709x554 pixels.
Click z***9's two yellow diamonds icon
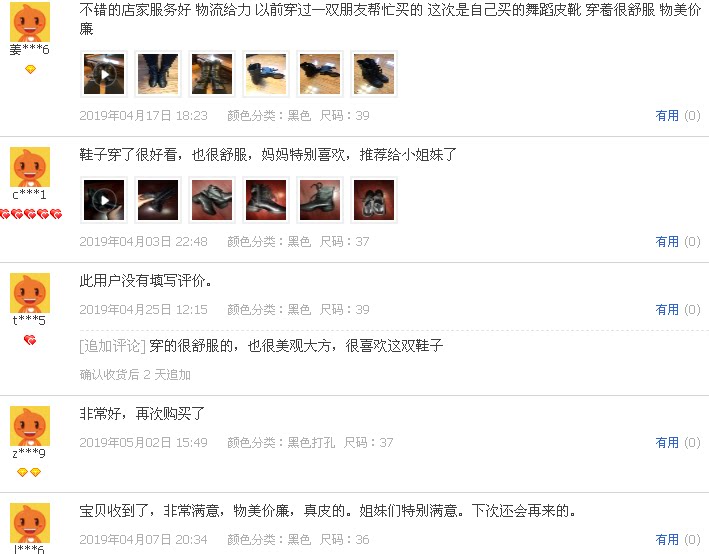pos(29,472)
